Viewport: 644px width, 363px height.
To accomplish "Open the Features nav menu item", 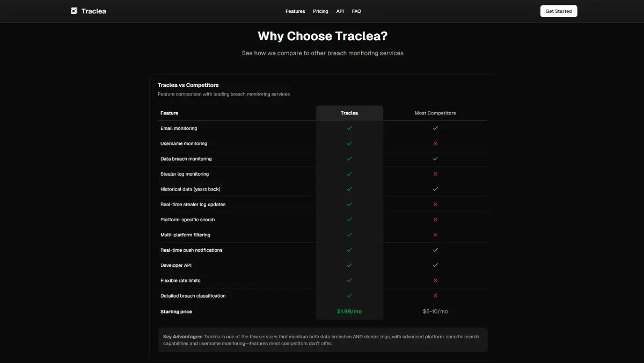I will (295, 11).
